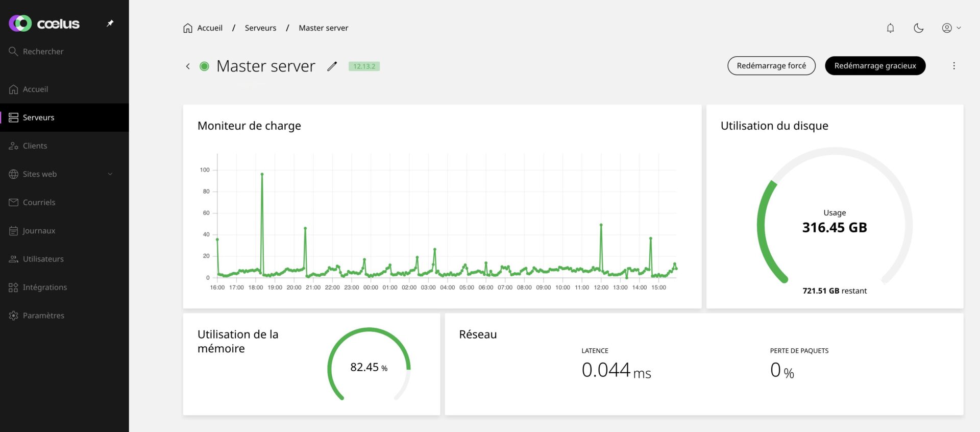The width and height of the screenshot is (980, 432).
Task: Click the Réseau heading
Action: pos(478,334)
